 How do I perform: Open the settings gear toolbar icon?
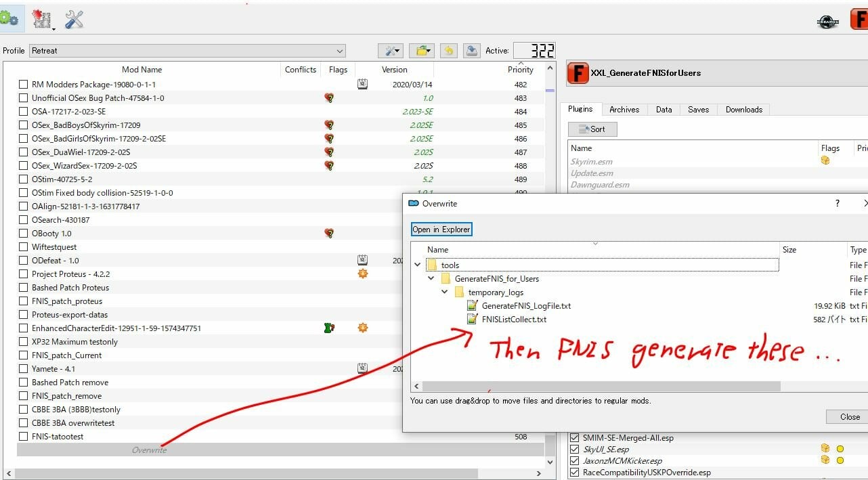[x=9, y=19]
